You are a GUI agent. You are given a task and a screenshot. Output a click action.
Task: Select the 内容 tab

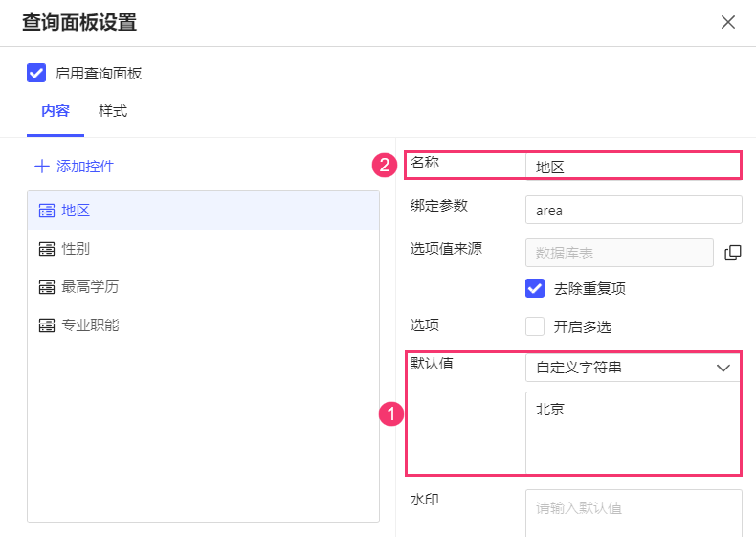click(55, 111)
